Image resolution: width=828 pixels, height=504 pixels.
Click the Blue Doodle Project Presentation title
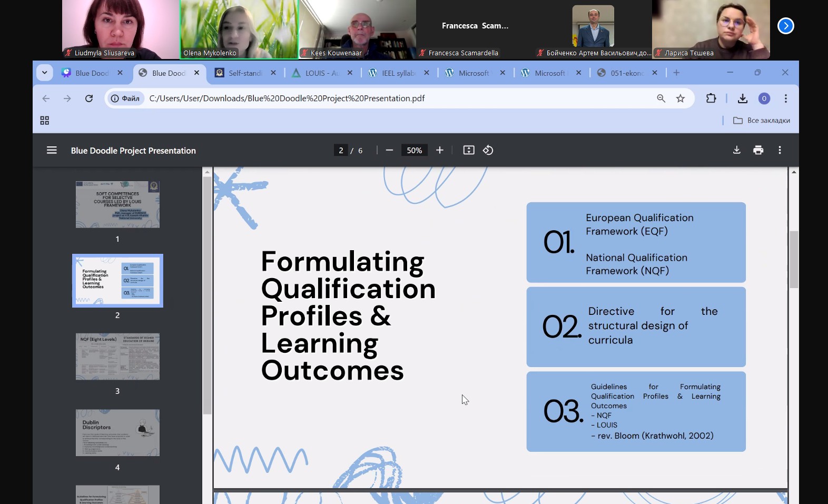pyautogui.click(x=133, y=151)
